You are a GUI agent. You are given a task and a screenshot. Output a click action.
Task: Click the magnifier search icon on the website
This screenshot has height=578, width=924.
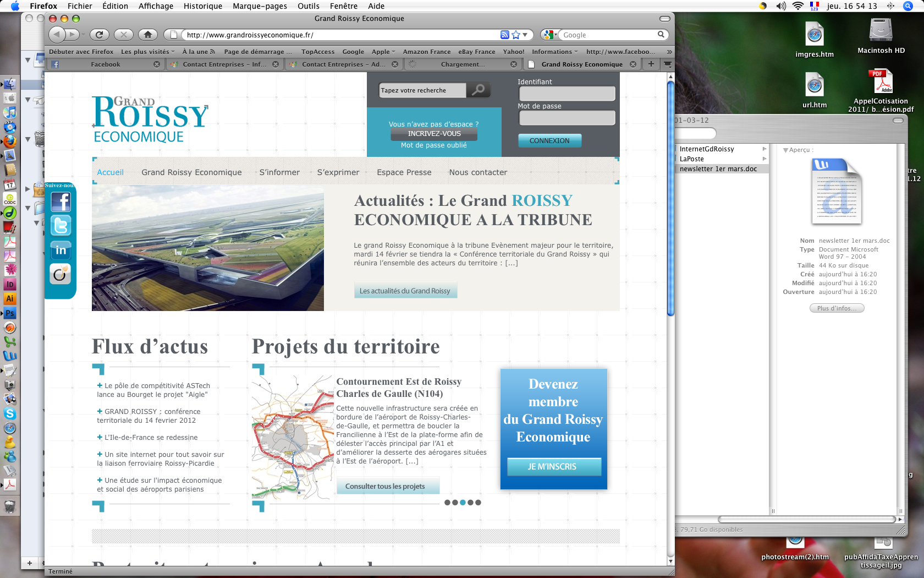pos(479,90)
